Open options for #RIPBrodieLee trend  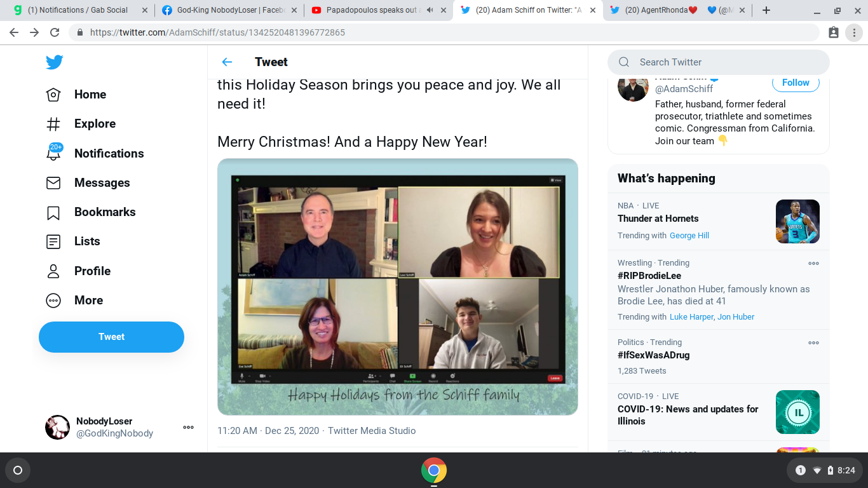[x=813, y=263]
